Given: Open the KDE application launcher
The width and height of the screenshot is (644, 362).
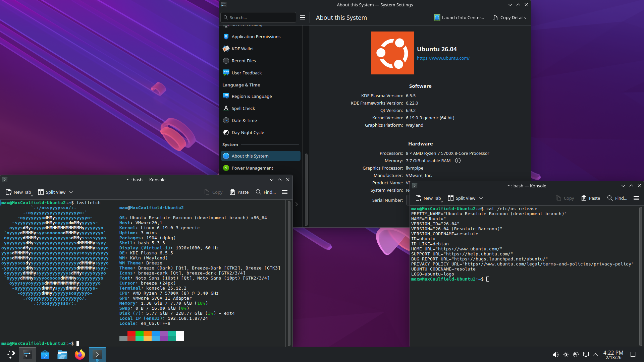Looking at the screenshot, I should click(x=11, y=355).
